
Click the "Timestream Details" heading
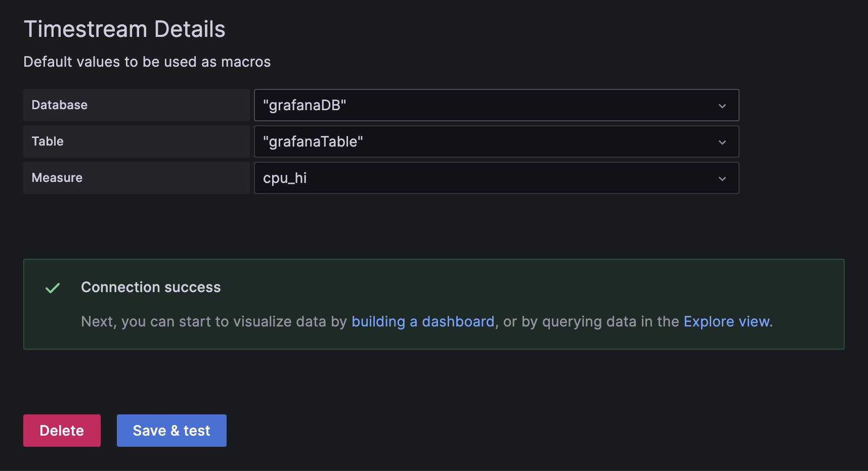tap(124, 29)
